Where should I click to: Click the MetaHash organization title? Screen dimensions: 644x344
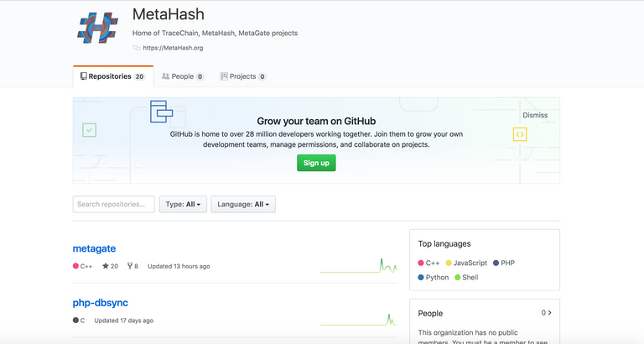click(x=169, y=14)
